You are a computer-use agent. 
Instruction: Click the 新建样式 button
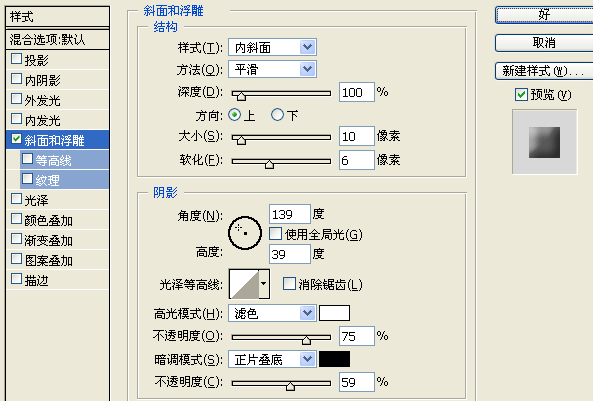[x=544, y=71]
